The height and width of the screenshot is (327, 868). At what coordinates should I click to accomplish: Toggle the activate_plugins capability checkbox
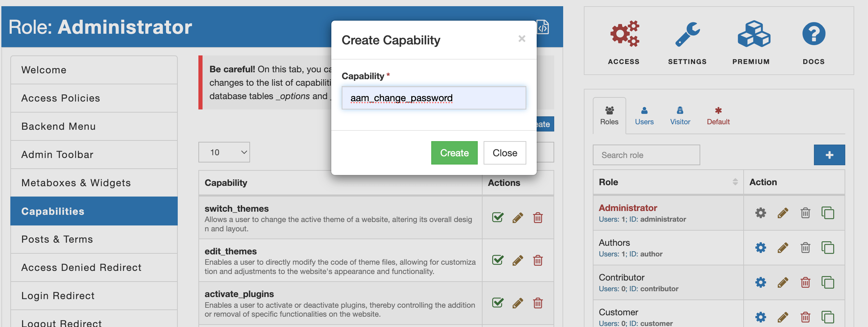tap(498, 303)
